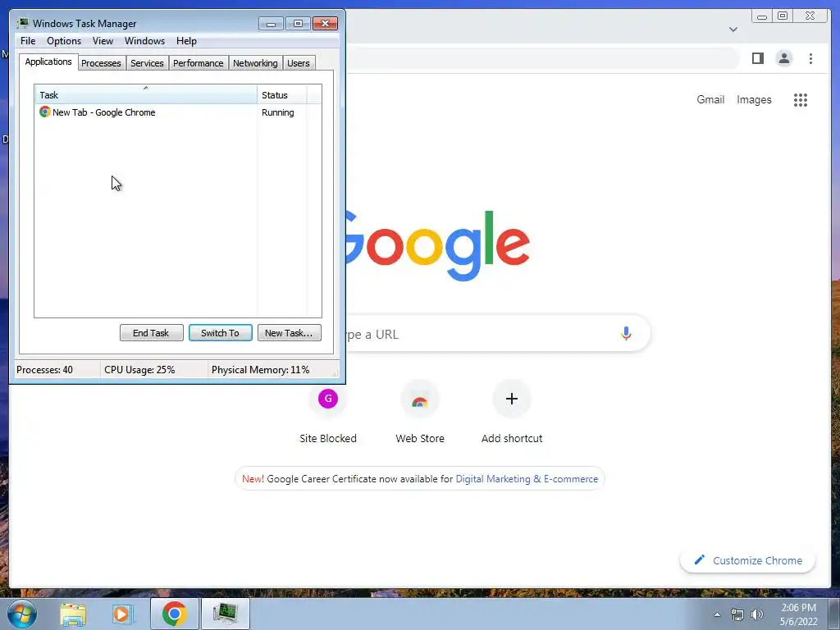This screenshot has height=630, width=840.
Task: Open the Site Blocked shortcut tile
Action: [328, 399]
